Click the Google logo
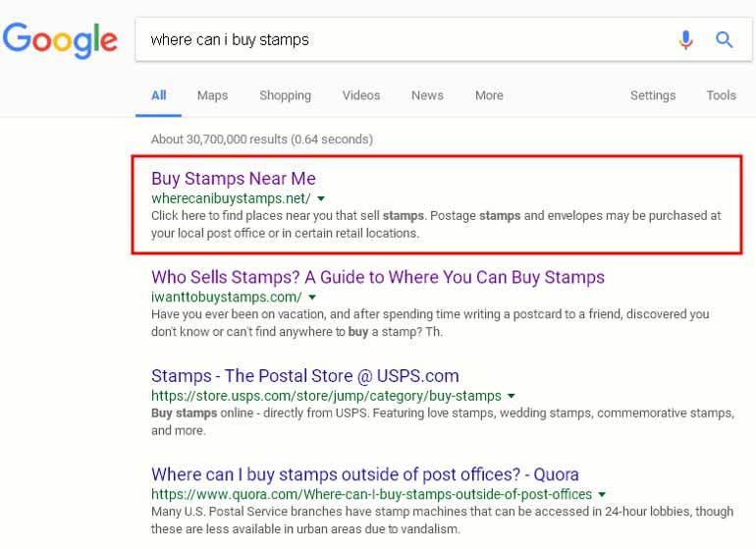Viewport: 756px width, 549px height. [x=60, y=40]
